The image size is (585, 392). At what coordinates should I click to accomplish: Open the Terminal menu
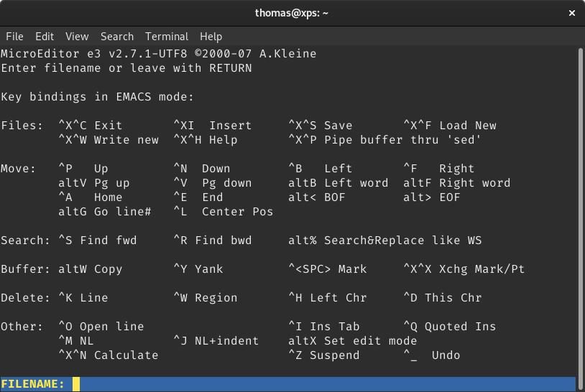(x=167, y=37)
